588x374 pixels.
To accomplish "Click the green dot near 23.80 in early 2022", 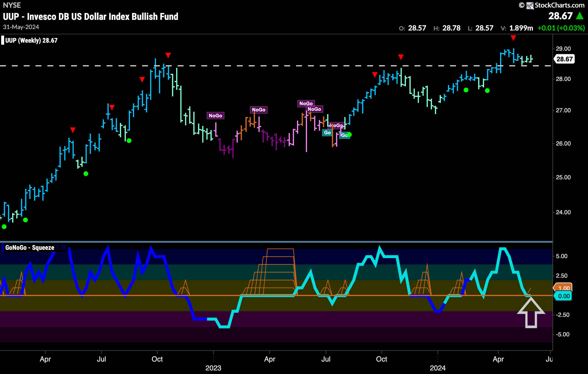I will (x=25, y=220).
